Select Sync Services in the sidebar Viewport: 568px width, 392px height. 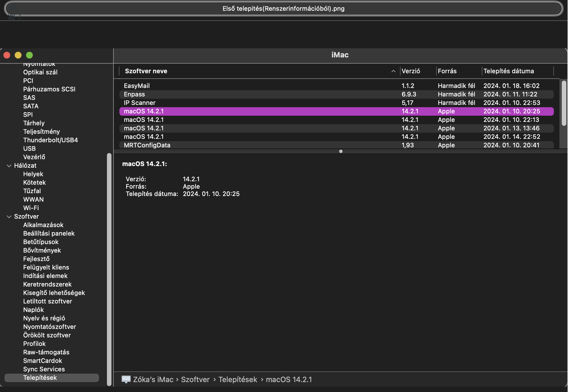pyautogui.click(x=44, y=369)
